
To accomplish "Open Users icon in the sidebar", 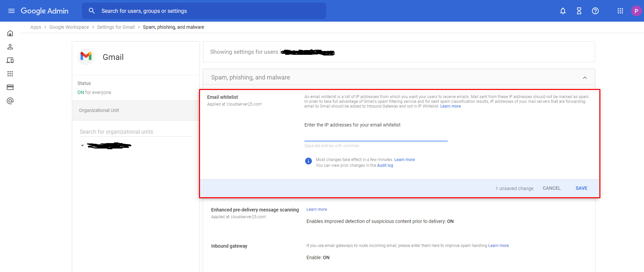I will point(10,47).
